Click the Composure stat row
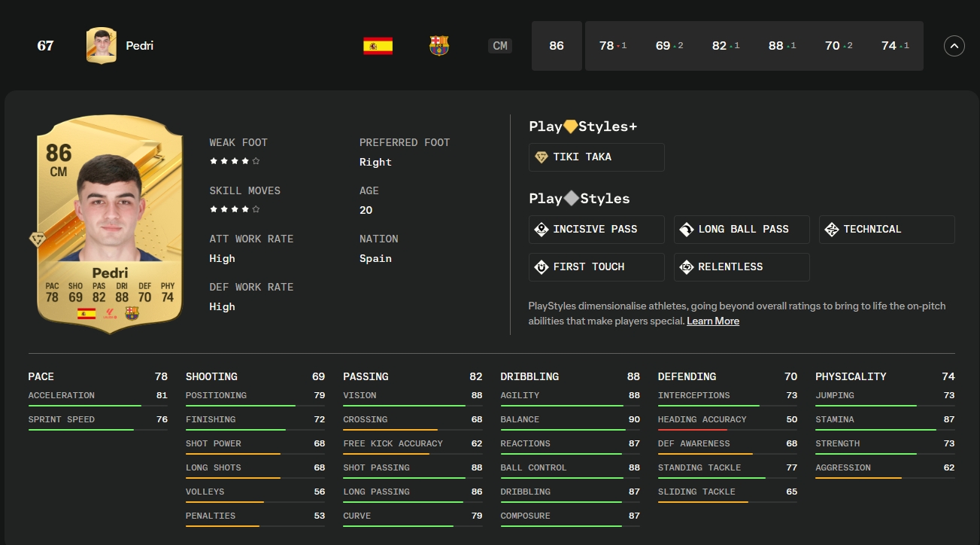This screenshot has width=980, height=545. pos(570,519)
